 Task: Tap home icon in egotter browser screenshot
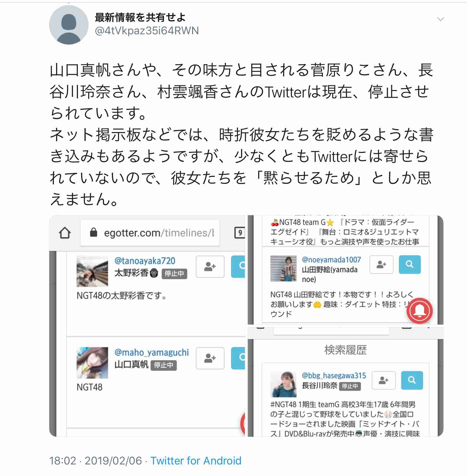tap(65, 233)
